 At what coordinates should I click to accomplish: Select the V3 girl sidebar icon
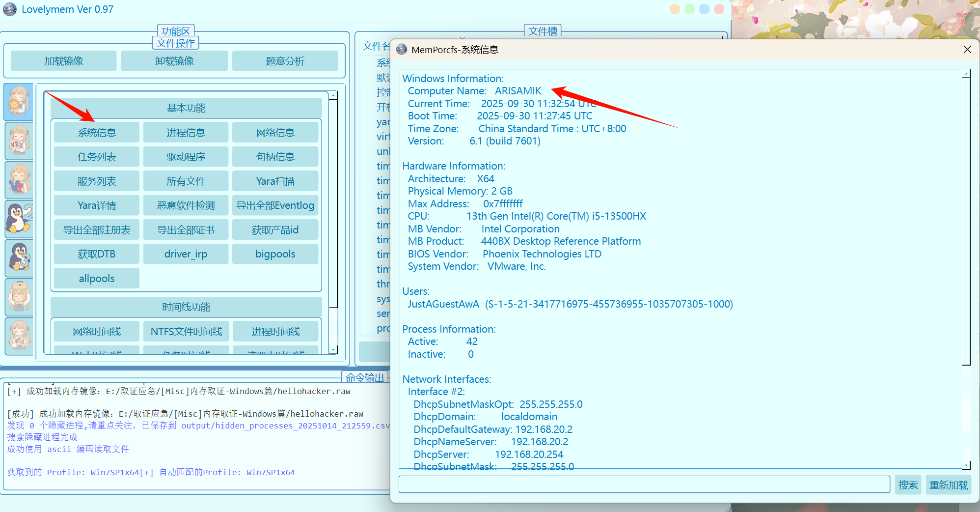pyautogui.click(x=19, y=180)
